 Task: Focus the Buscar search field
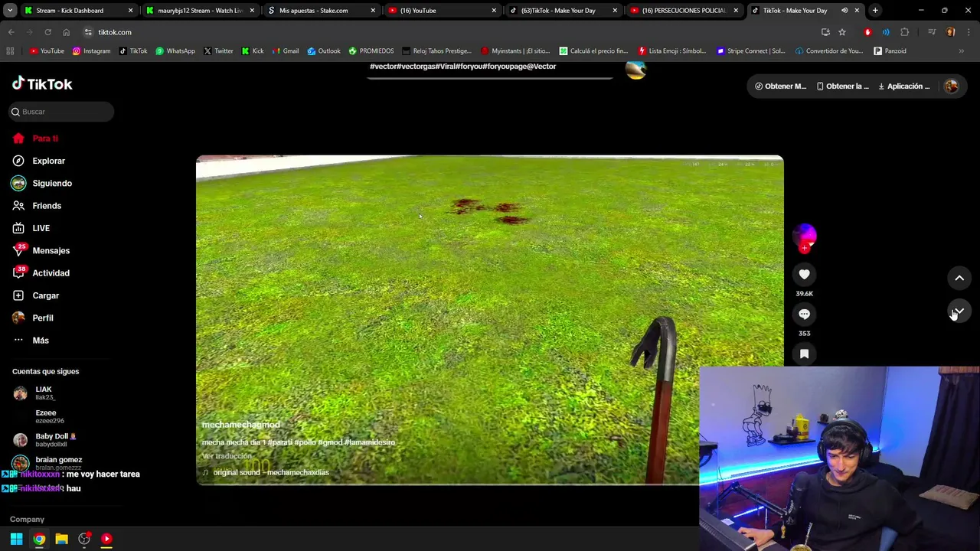(x=61, y=112)
